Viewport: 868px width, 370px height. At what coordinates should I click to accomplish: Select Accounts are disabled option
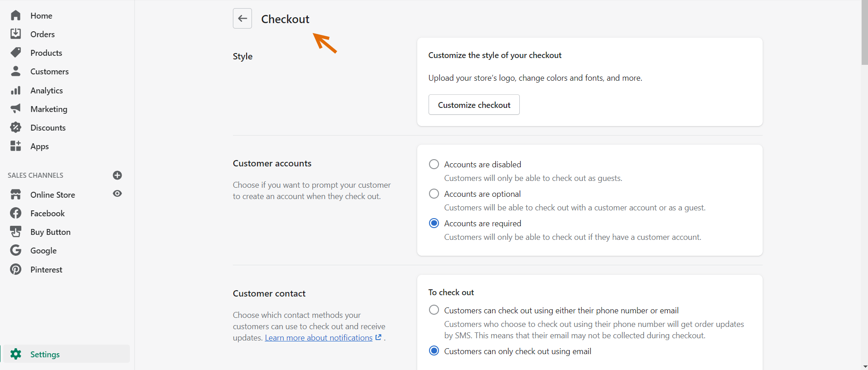click(434, 164)
